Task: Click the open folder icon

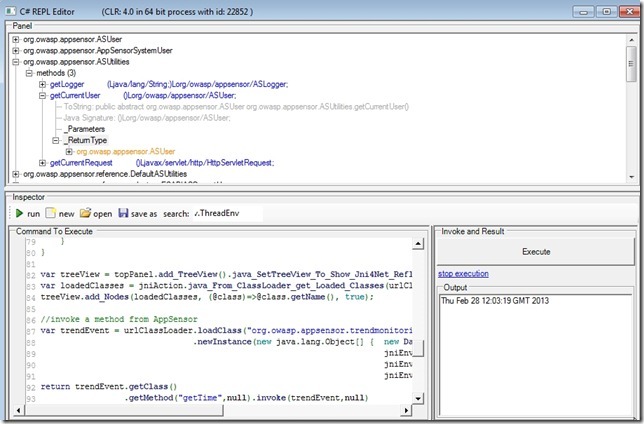Action: click(x=86, y=213)
